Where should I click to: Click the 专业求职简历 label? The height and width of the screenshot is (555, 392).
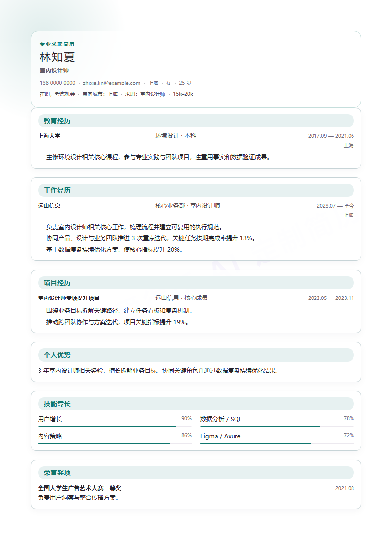point(57,44)
